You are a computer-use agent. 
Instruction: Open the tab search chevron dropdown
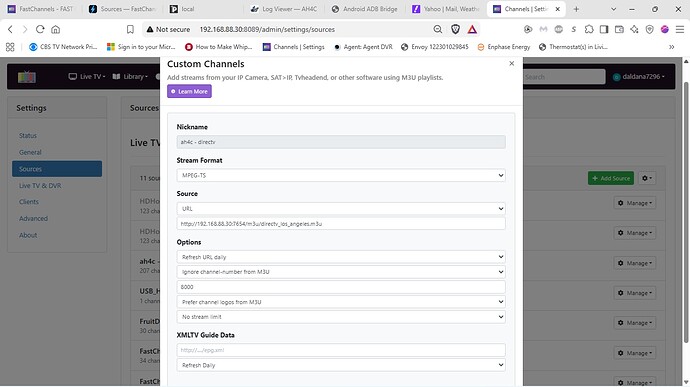pyautogui.click(x=613, y=9)
